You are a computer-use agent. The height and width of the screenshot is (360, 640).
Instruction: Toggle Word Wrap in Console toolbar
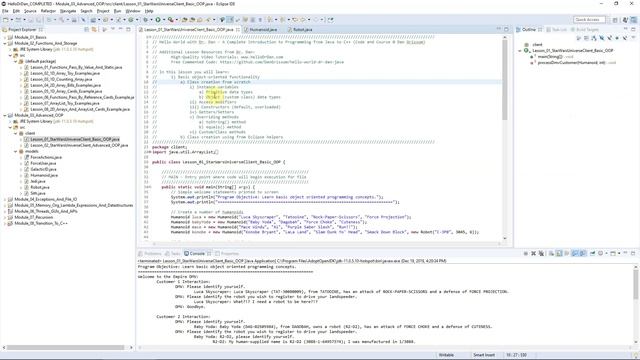[x=567, y=253]
